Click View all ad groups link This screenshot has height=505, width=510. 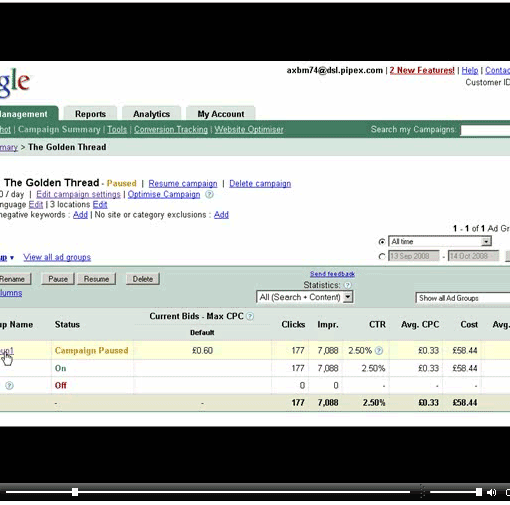(57, 257)
